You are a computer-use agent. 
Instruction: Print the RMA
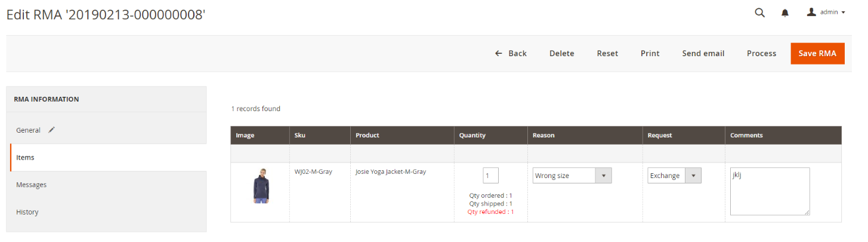pyautogui.click(x=650, y=53)
